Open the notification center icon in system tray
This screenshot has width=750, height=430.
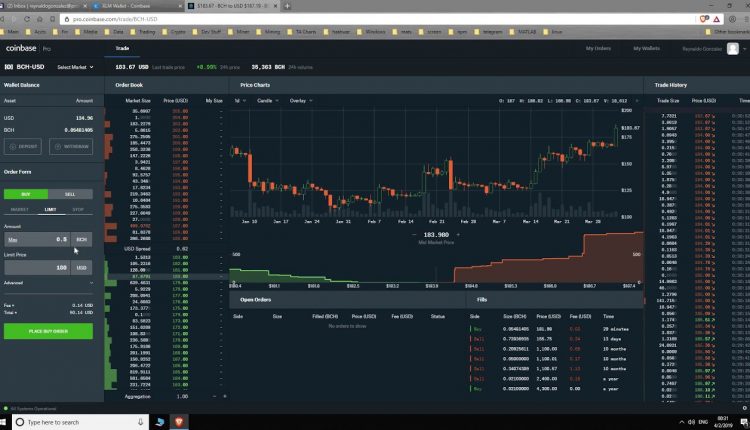pos(744,422)
